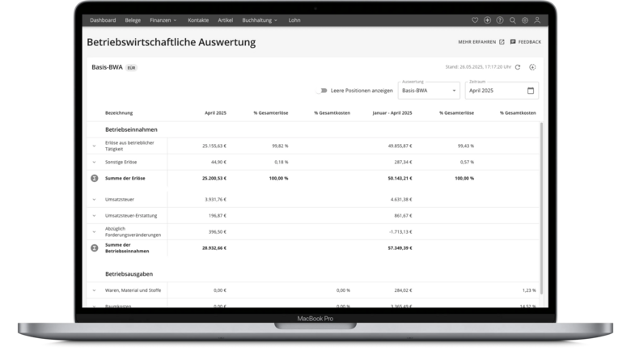Open the Buchhaltung menu
The height and width of the screenshot is (364, 631).
pos(259,19)
